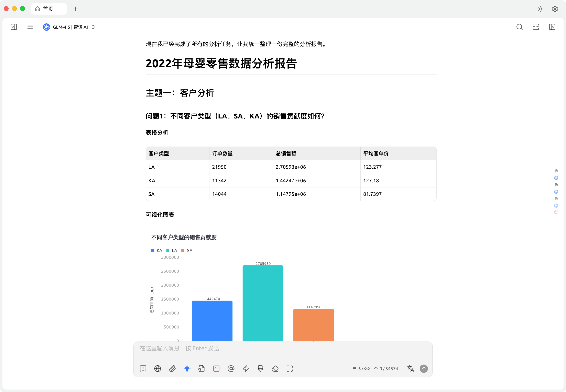Click the lightning quick-action icon
The width and height of the screenshot is (566, 392).
point(246,368)
